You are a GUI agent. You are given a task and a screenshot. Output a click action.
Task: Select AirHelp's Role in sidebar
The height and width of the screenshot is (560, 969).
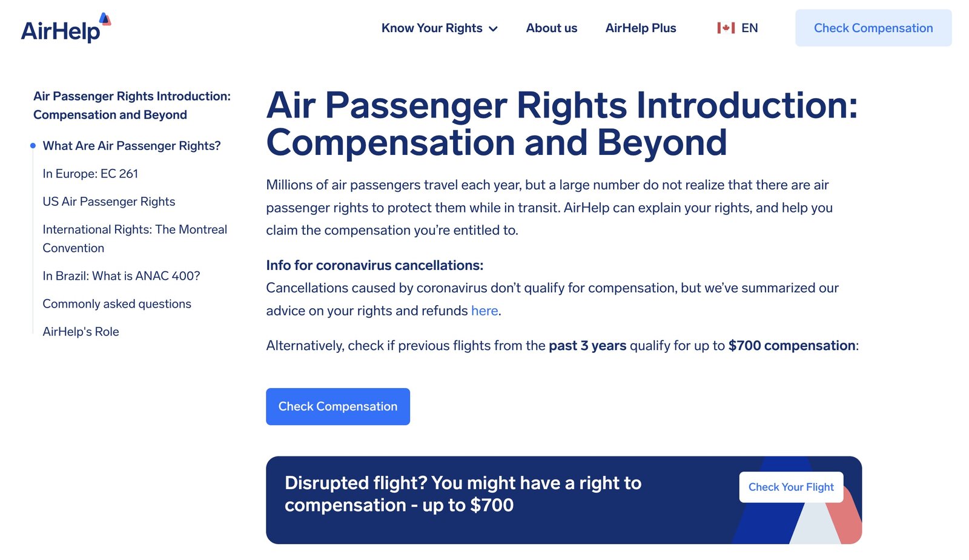81,332
